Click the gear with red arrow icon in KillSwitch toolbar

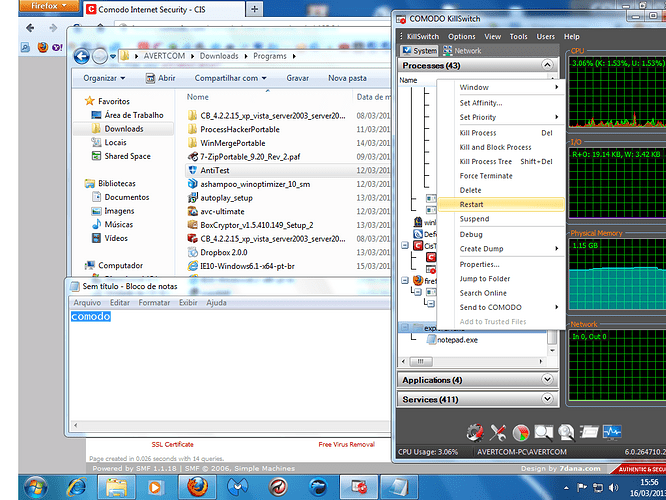[475, 432]
